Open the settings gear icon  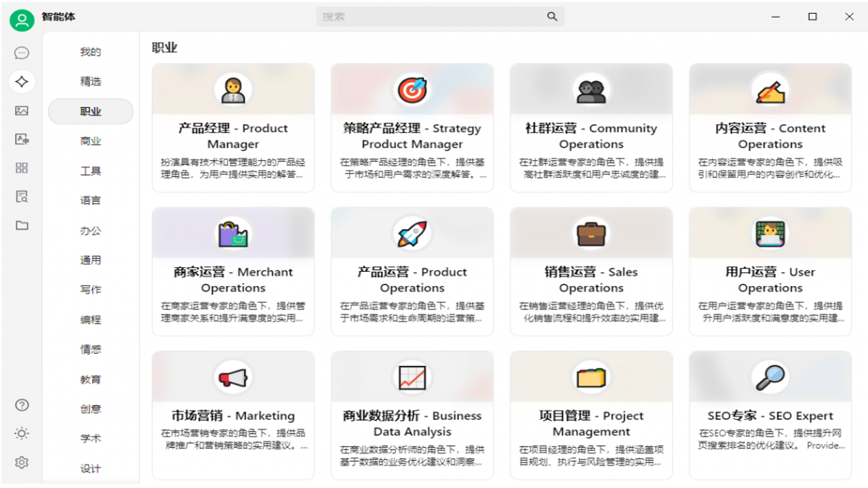[x=22, y=463]
